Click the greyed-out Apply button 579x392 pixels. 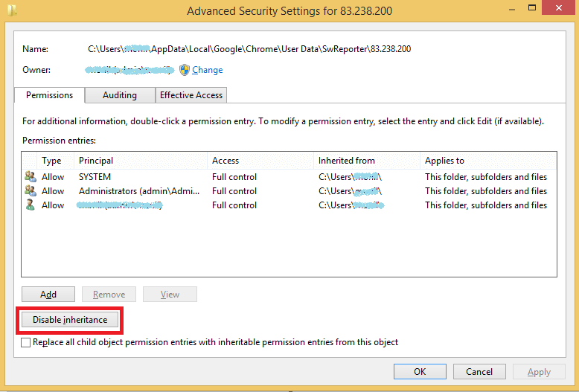539,371
